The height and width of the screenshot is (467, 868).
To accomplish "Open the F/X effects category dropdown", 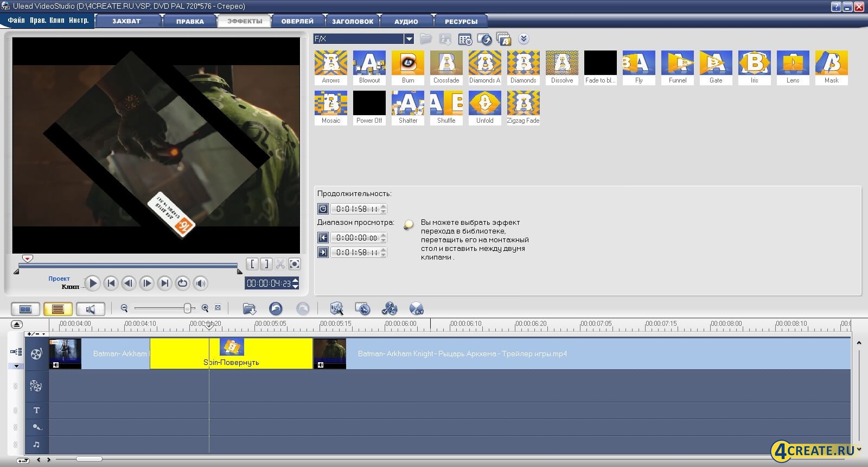I will 409,39.
